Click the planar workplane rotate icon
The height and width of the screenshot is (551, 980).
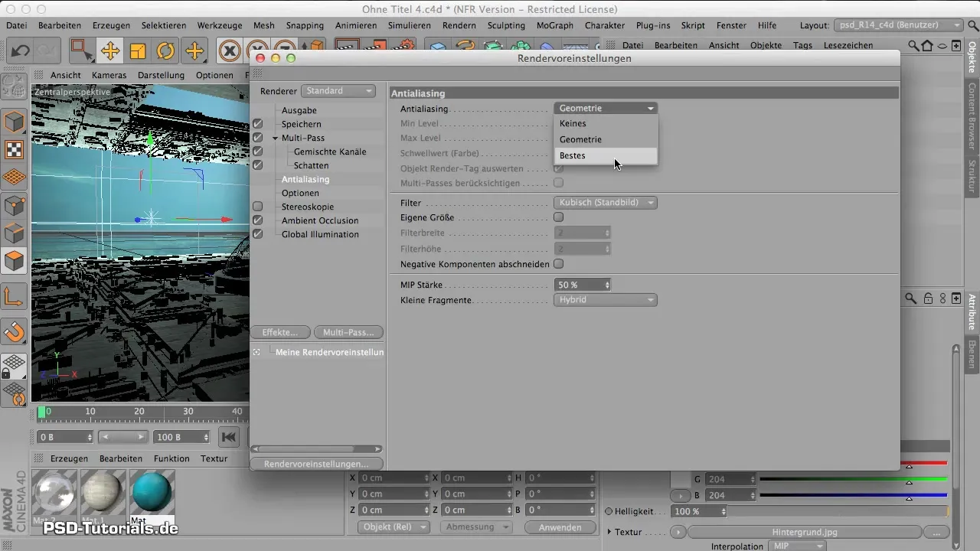point(15,393)
